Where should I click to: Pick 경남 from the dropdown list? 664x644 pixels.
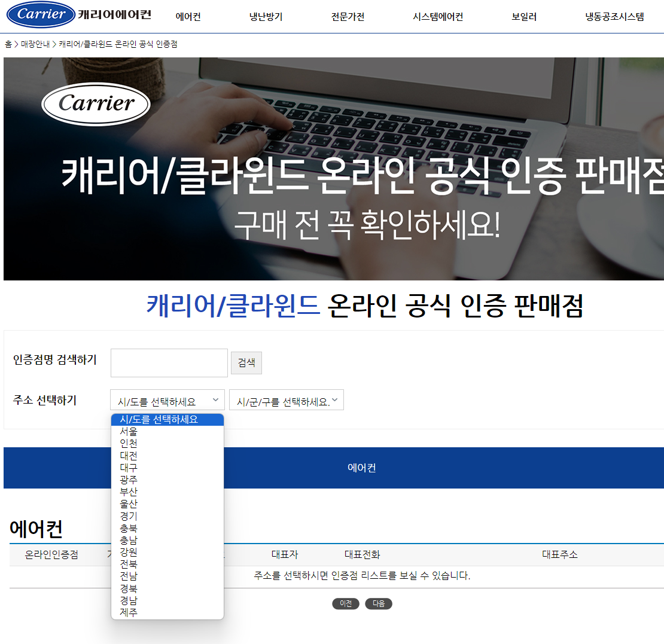click(167, 600)
